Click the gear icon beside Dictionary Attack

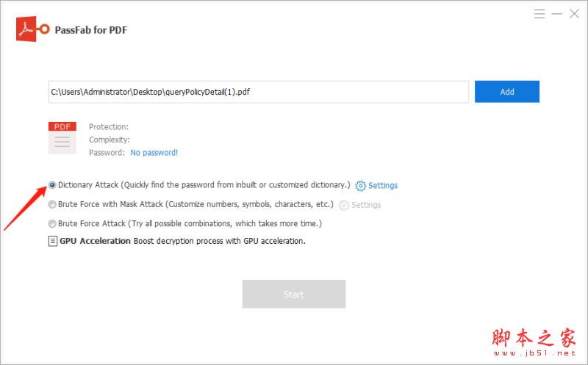pyautogui.click(x=360, y=186)
